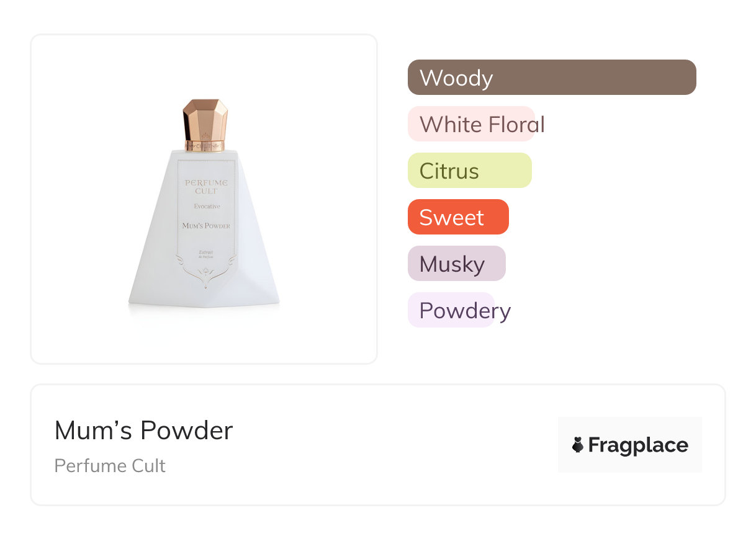
Task: Select the White Floral accord bar
Action: pos(470,124)
